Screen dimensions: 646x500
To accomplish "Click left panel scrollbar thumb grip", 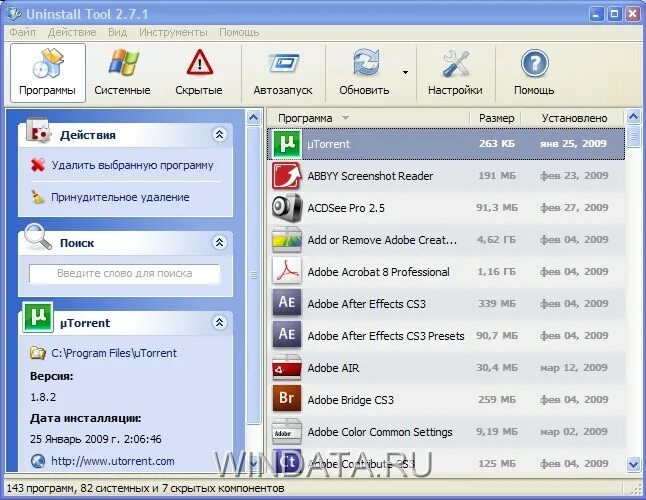I will pyautogui.click(x=254, y=275).
